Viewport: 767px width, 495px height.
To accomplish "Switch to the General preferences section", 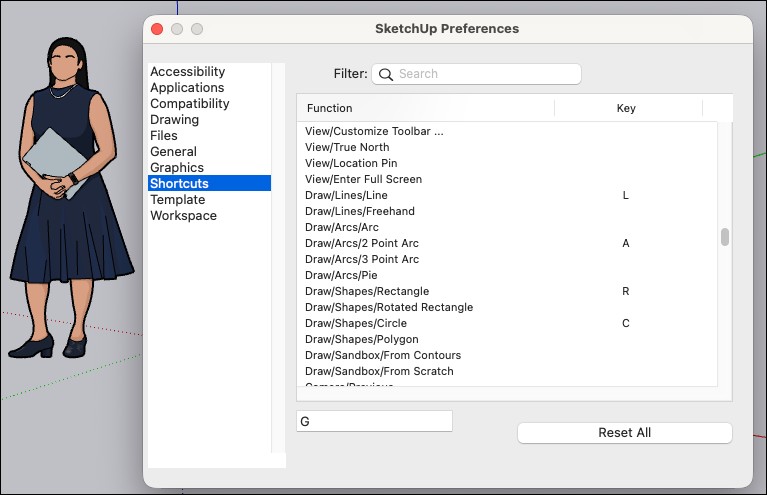I will click(173, 152).
